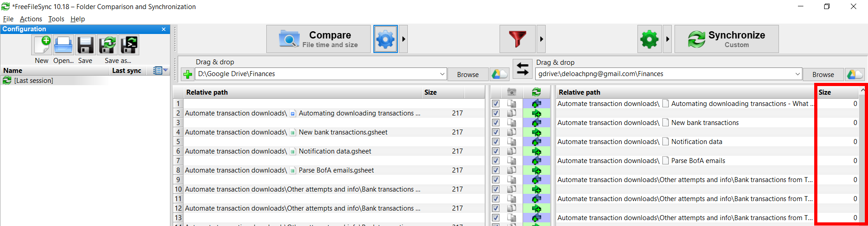Click the category icon in row 4

[x=511, y=132]
